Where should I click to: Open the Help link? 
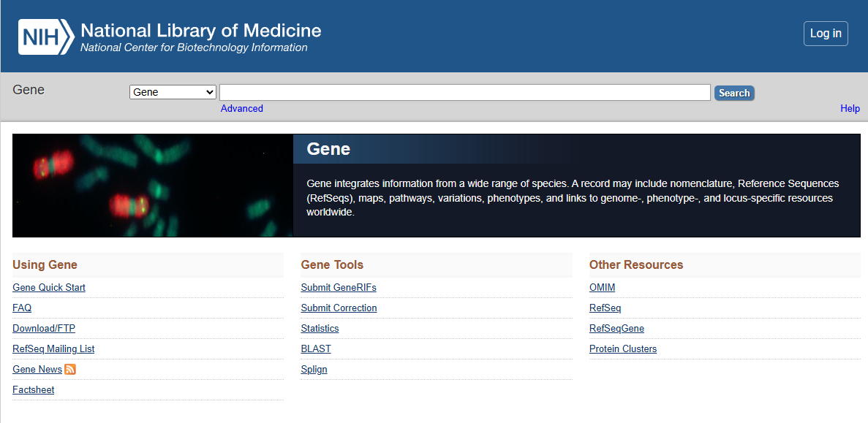point(850,108)
